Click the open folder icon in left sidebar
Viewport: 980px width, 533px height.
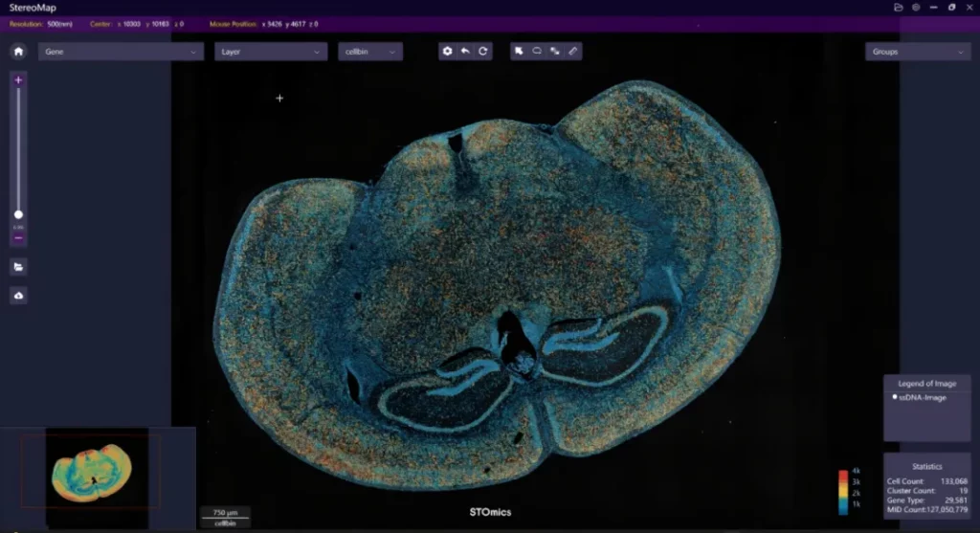click(18, 267)
